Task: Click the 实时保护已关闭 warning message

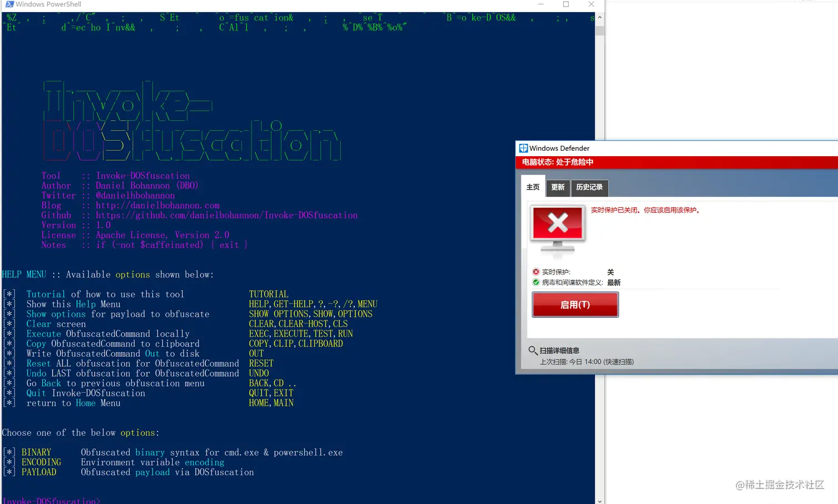Action: tap(646, 210)
